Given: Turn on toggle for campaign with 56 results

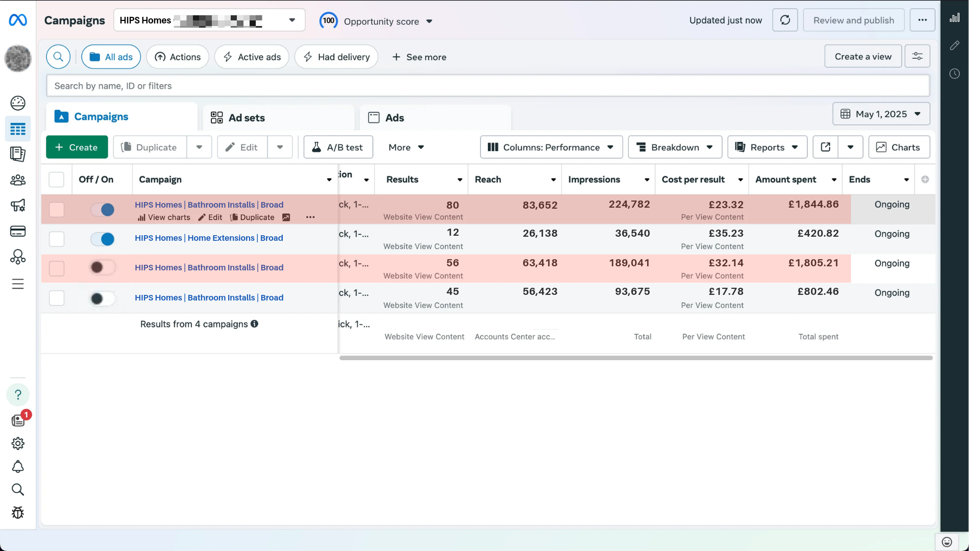Looking at the screenshot, I should pos(103,267).
